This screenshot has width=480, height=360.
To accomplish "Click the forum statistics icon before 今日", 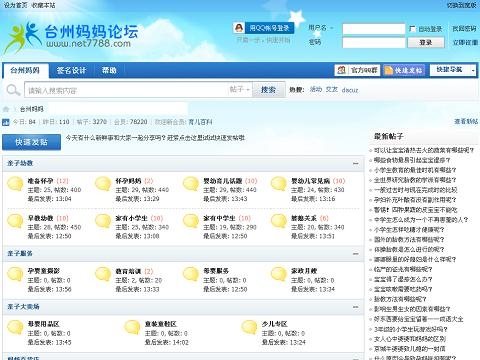I will [x=6, y=122].
